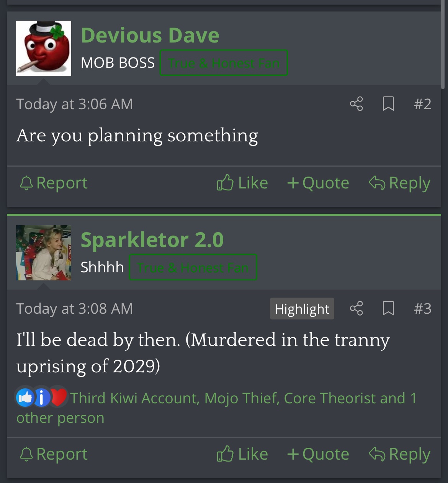Open Devious Dave's tomato avatar

click(x=44, y=48)
